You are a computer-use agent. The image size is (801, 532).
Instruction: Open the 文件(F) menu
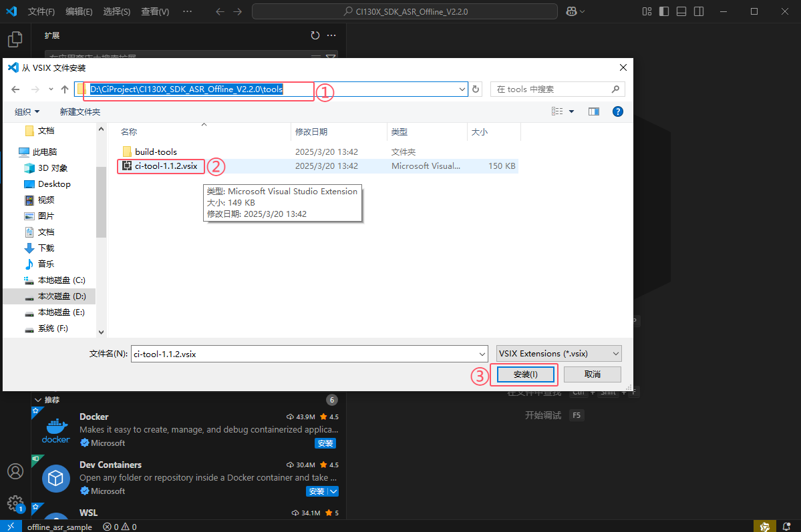[x=41, y=11]
